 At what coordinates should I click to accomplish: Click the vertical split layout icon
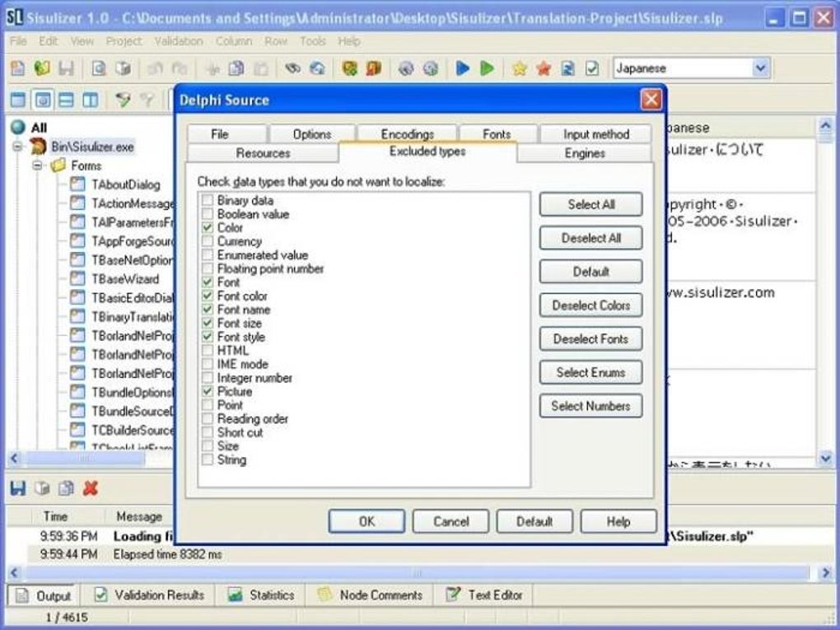coord(90,100)
